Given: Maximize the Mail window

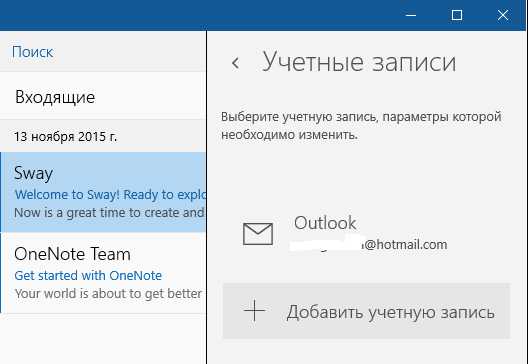Looking at the screenshot, I should [457, 15].
